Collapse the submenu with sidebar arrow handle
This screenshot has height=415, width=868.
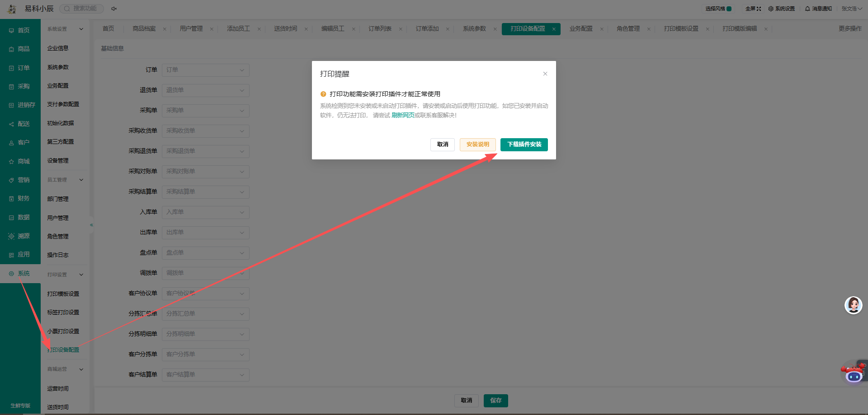(x=91, y=225)
